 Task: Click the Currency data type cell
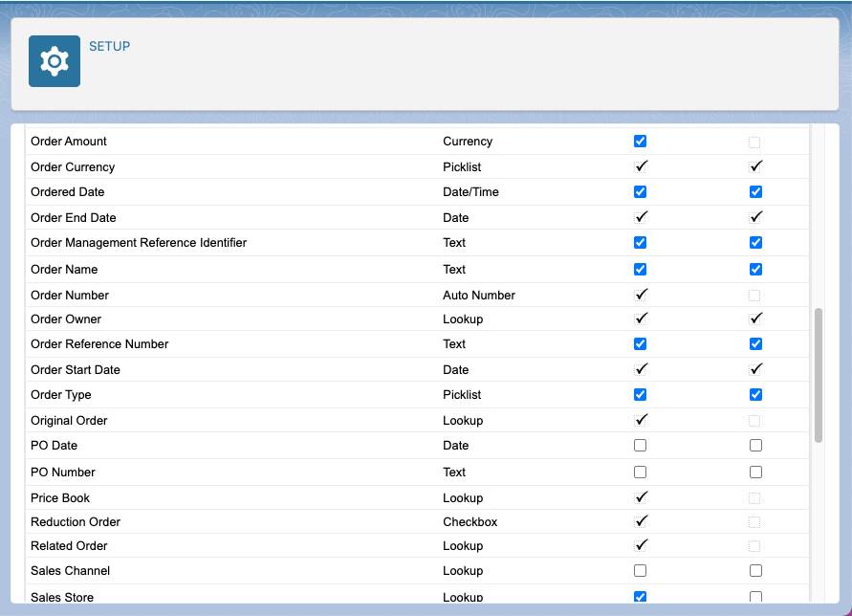(468, 142)
